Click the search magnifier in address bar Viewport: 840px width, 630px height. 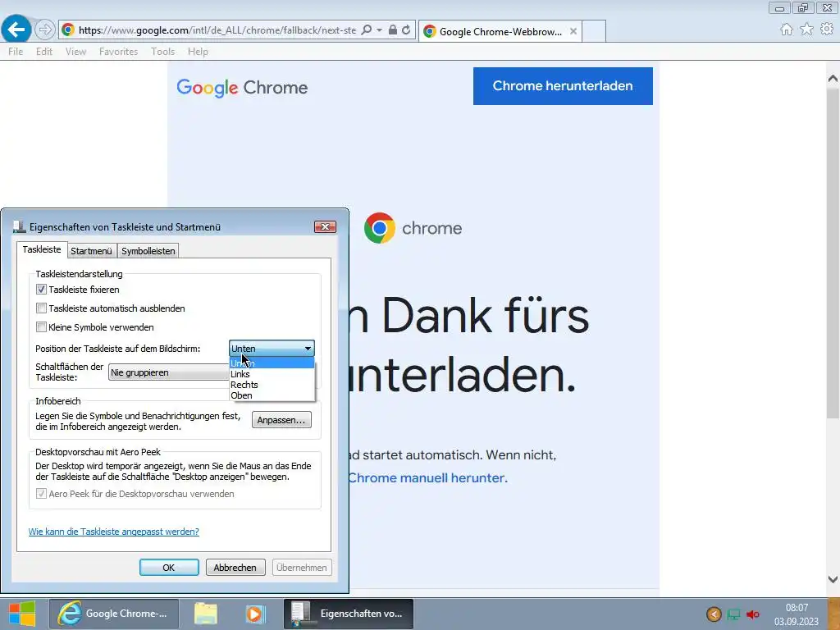[367, 30]
